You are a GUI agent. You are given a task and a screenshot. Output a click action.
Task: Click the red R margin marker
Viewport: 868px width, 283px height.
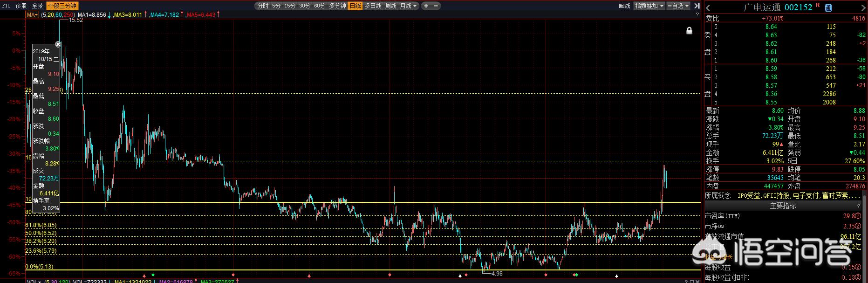pyautogui.click(x=818, y=5)
